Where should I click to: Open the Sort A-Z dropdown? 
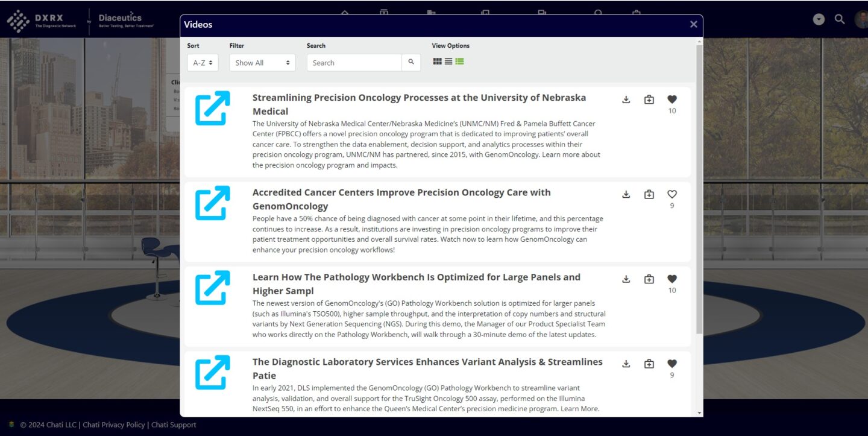pos(203,63)
